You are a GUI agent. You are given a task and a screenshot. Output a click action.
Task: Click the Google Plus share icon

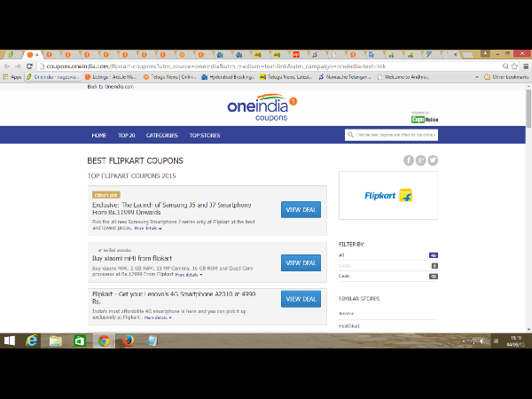[421, 160]
